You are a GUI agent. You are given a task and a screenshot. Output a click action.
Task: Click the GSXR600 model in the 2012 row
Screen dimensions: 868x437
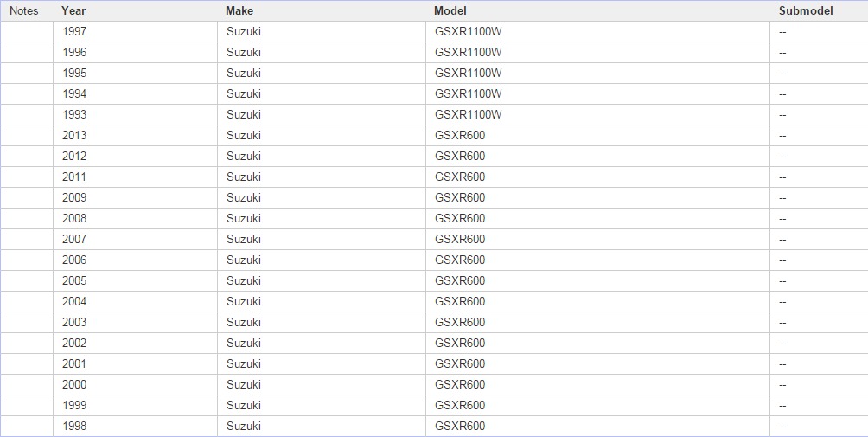point(460,156)
